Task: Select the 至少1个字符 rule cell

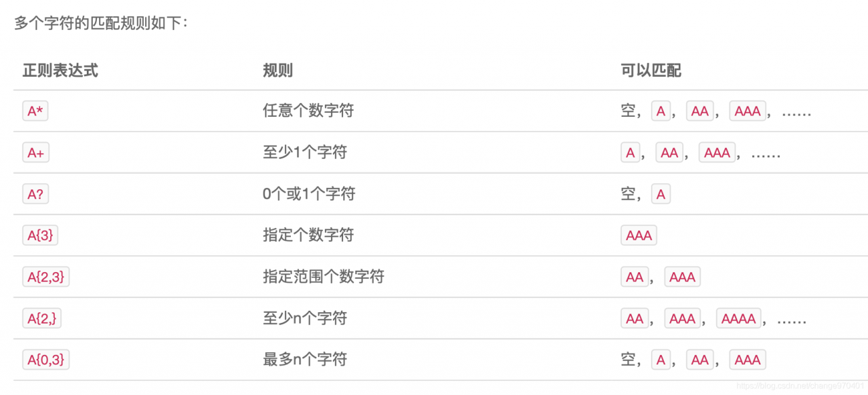Action: coord(304,153)
